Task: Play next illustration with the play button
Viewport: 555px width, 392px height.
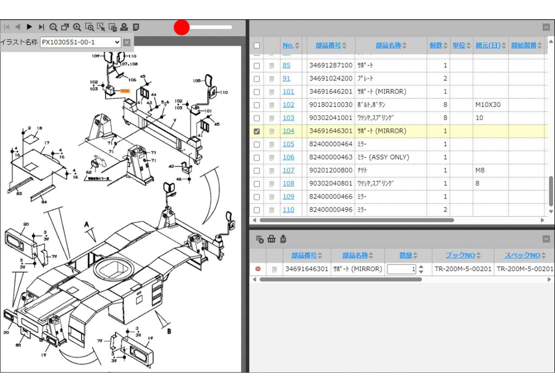Action: [x=29, y=27]
